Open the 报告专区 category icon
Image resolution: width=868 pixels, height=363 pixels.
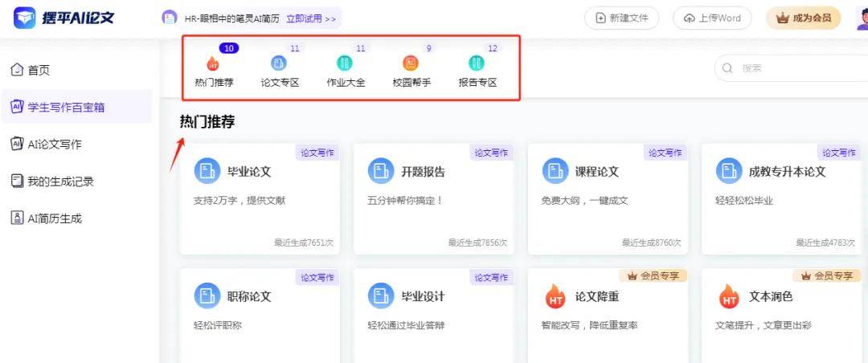477,63
